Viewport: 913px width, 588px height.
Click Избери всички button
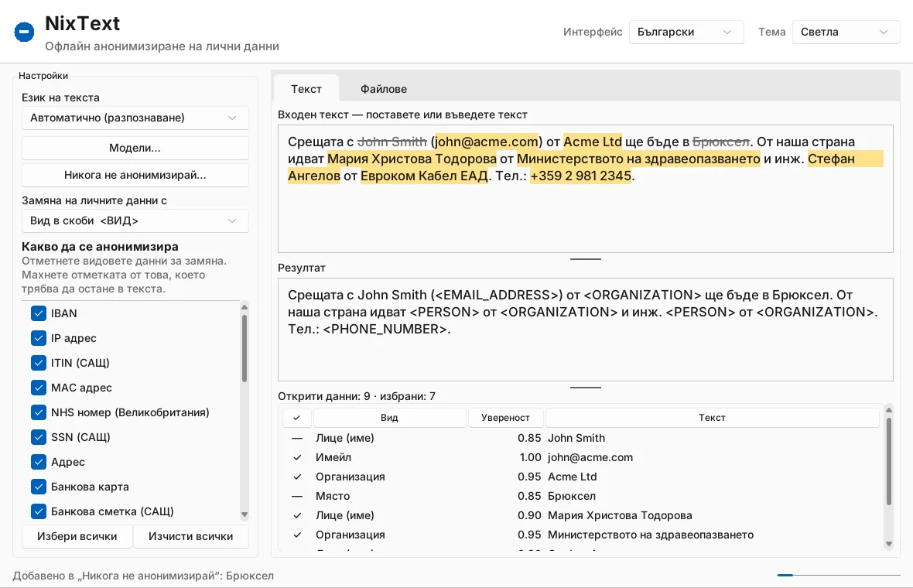click(x=77, y=536)
